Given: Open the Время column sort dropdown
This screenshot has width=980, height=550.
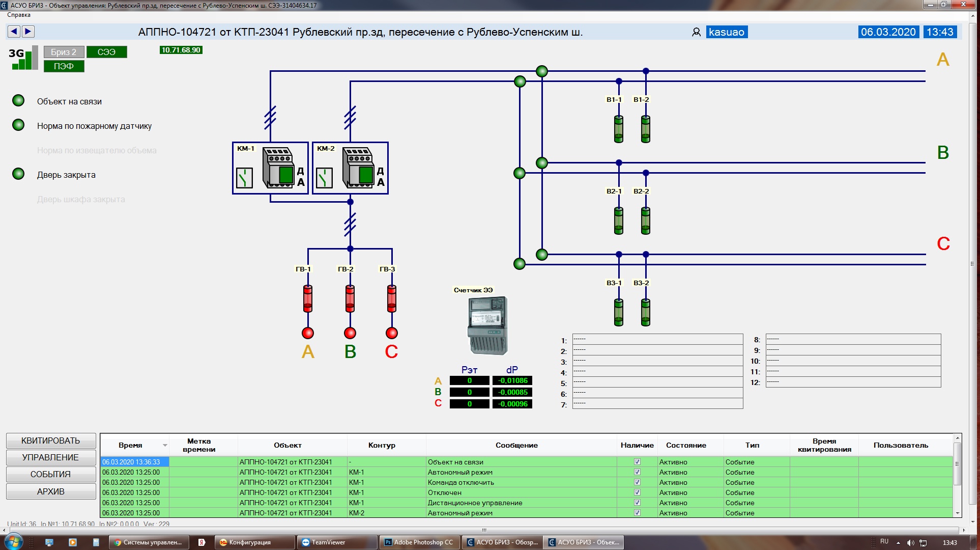Looking at the screenshot, I should (165, 446).
